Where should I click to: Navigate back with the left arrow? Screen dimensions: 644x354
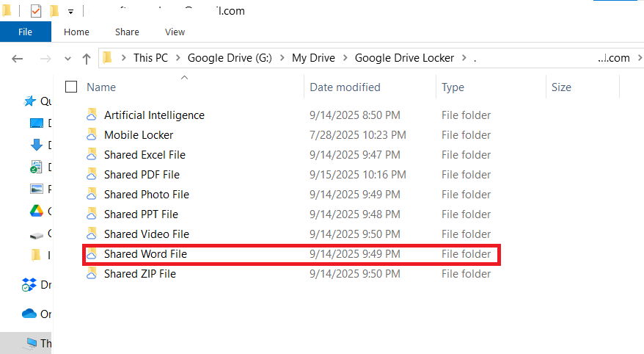click(18, 58)
